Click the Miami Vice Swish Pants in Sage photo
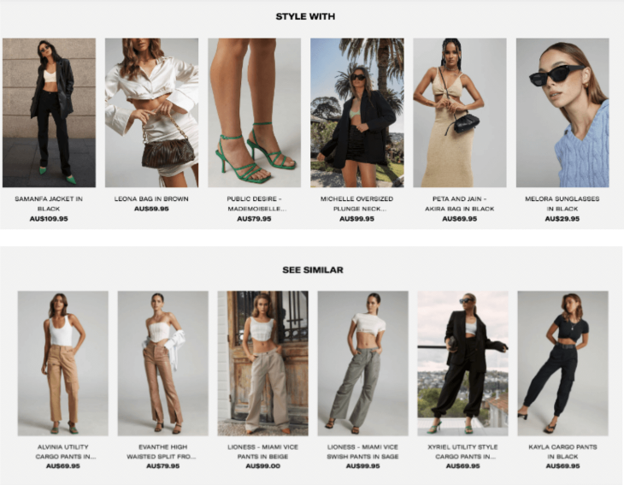Screen dimensions: 624x485 363,363
